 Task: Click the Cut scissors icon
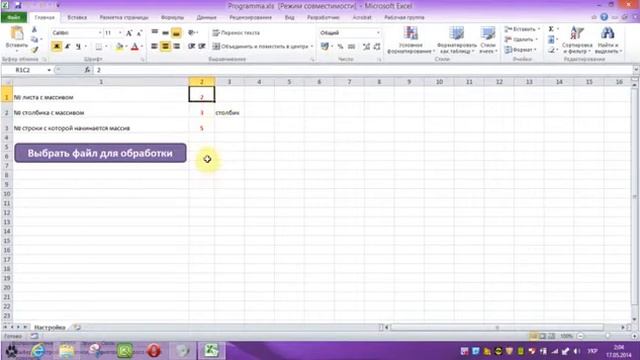pos(34,30)
